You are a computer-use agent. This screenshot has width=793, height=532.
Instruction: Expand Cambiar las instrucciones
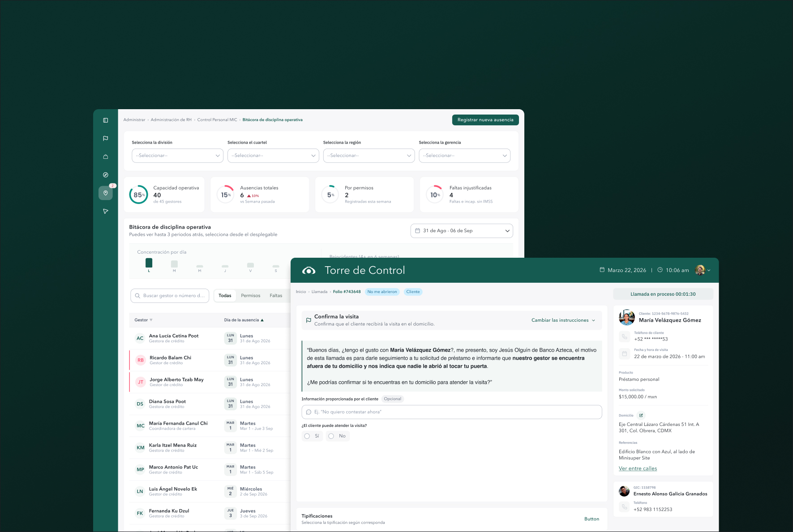tap(563, 320)
